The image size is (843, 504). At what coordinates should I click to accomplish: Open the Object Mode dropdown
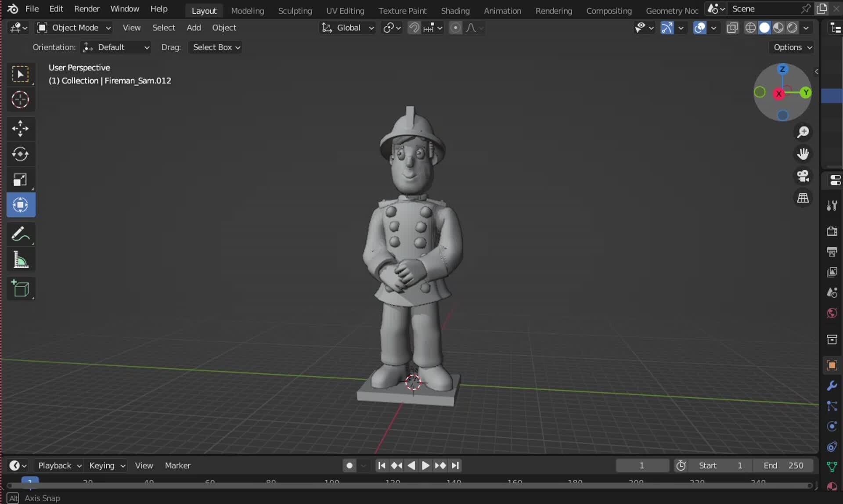click(73, 27)
